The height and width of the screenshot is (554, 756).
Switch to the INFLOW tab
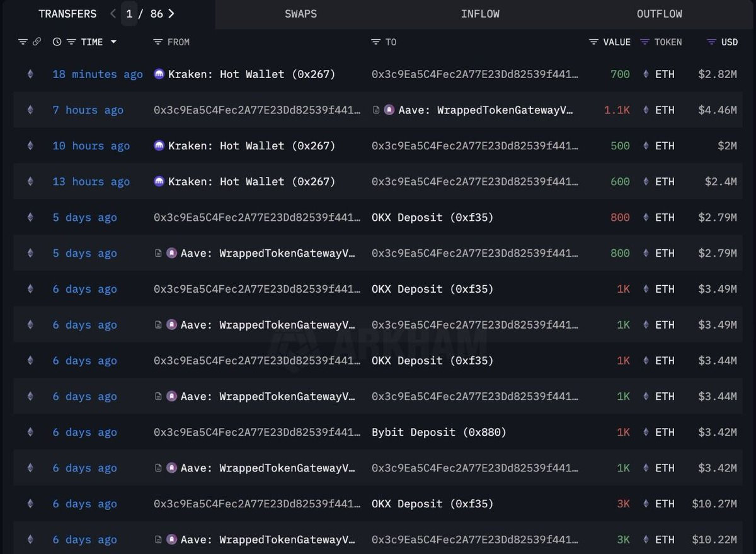click(x=480, y=14)
